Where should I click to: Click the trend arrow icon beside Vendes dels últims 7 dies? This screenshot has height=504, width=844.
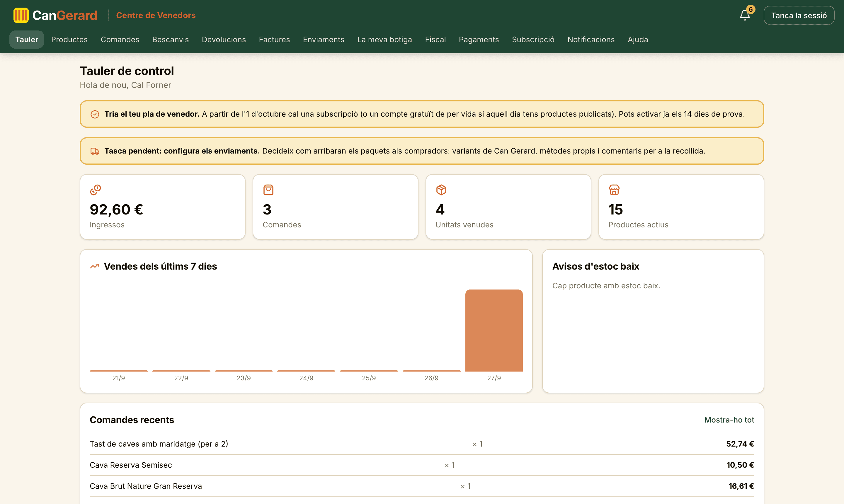[94, 266]
